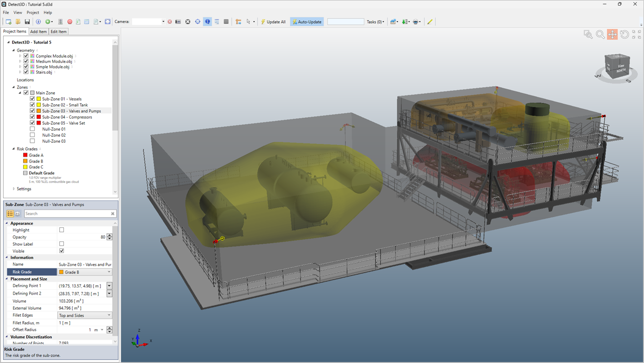Image resolution: width=644 pixels, height=363 pixels.
Task: Click the fit-to-screen frame toolbar icon
Action: (x=108, y=22)
